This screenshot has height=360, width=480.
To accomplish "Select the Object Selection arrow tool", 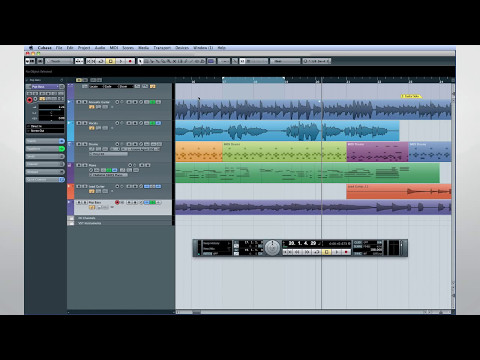I will tap(140, 61).
